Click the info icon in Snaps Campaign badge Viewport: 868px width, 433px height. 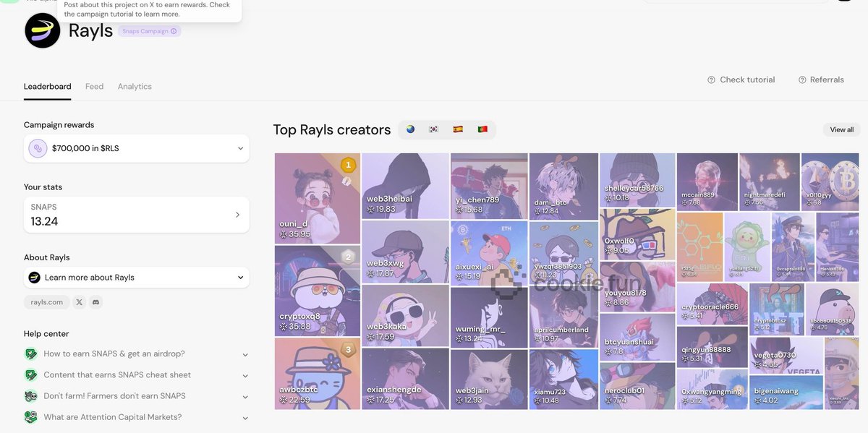pos(174,31)
